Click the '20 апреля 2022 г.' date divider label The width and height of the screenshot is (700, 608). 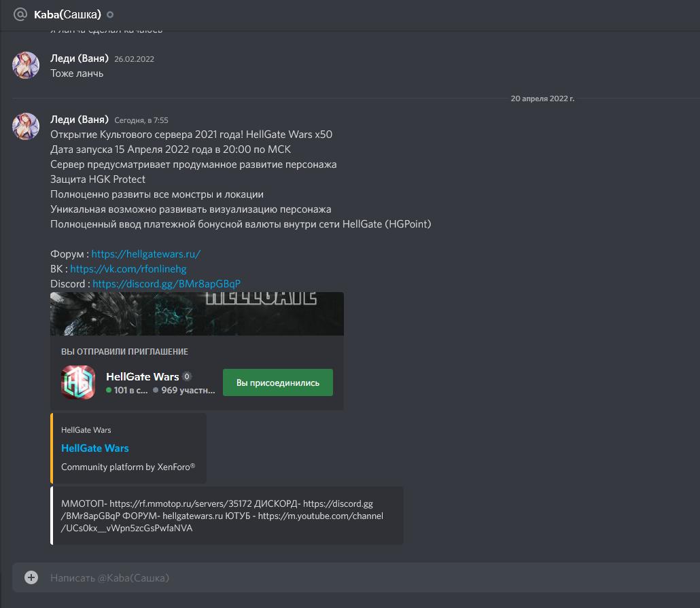point(542,99)
